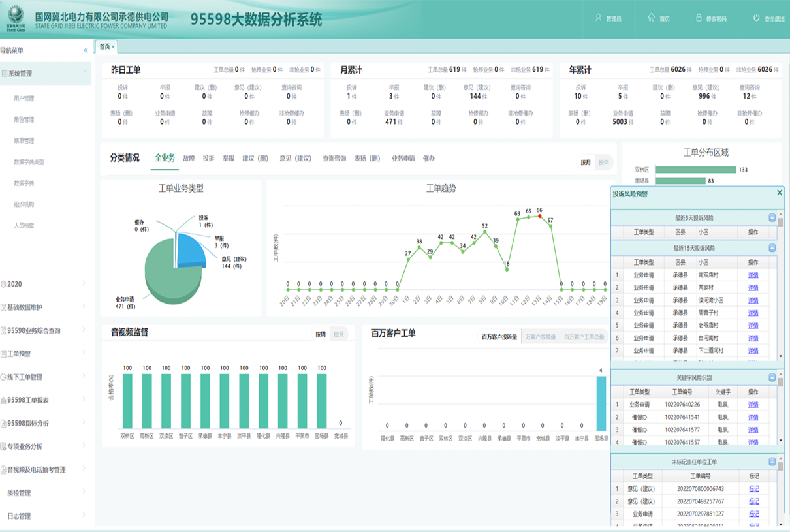Expand 95598指标分析 menu
790x532 pixels.
(46, 423)
